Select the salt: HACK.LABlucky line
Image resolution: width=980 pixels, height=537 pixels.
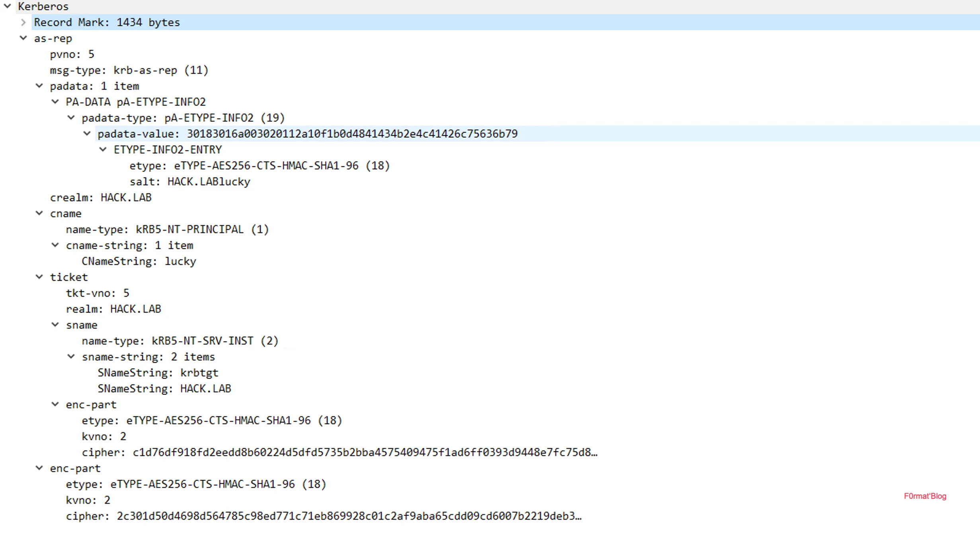pyautogui.click(x=190, y=182)
